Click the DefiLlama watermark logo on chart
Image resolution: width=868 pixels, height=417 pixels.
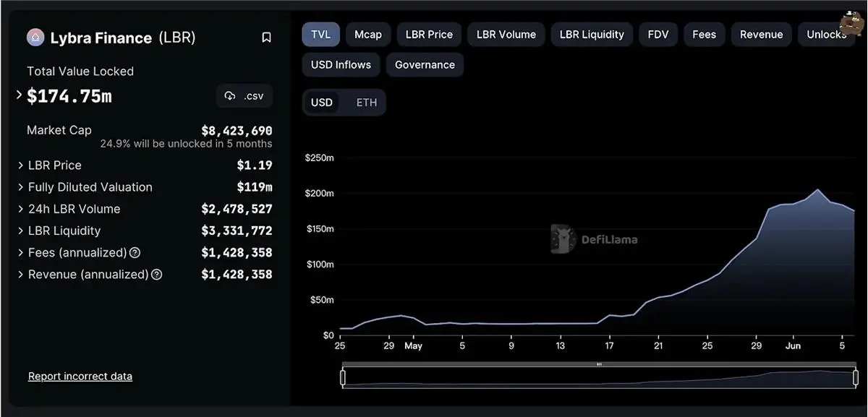pyautogui.click(x=563, y=238)
